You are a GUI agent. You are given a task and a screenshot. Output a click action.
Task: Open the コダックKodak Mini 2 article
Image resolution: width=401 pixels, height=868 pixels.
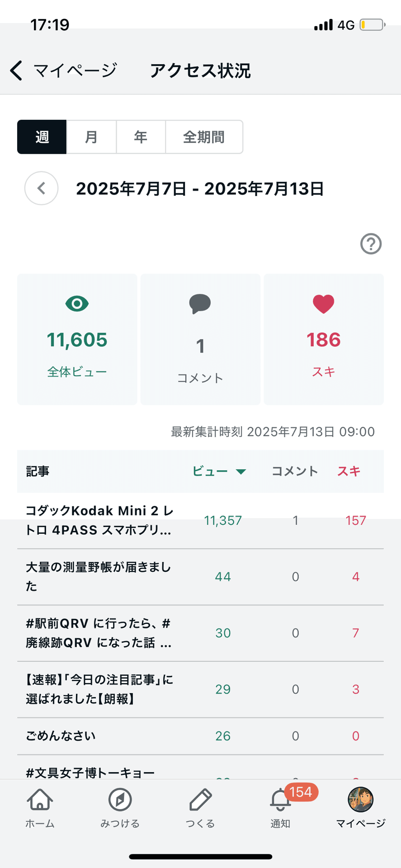click(x=99, y=520)
